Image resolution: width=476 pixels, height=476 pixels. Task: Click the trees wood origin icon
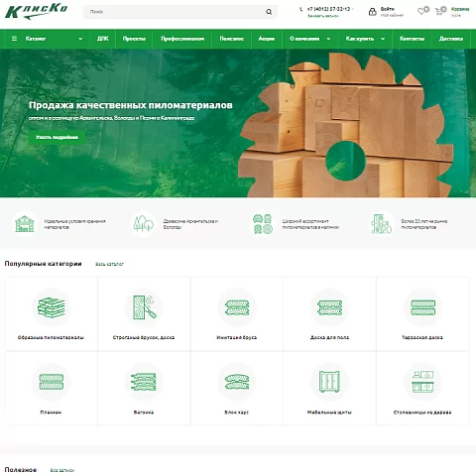(x=144, y=224)
